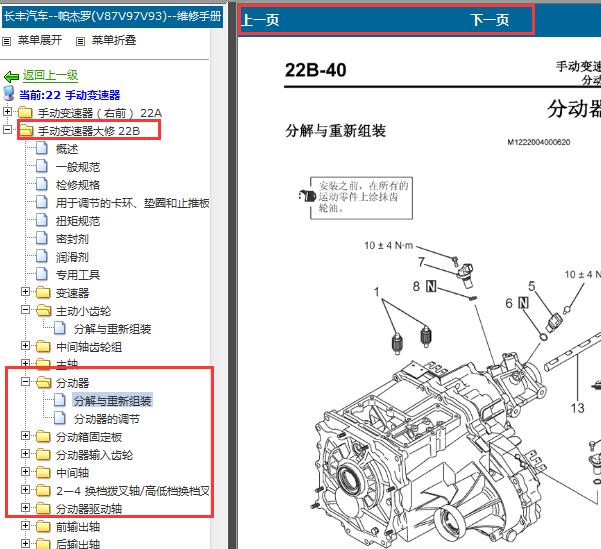The width and height of the screenshot is (601, 549).
Task: Click the document icon next to 润滑剂
Action: click(x=42, y=256)
